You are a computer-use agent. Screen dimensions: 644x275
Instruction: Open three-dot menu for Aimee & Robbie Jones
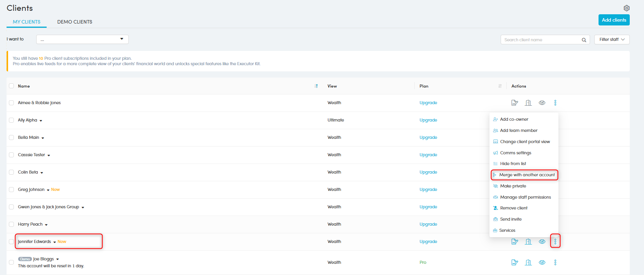[555, 103]
